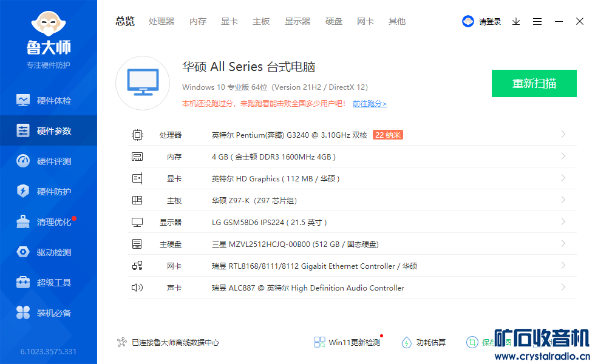Switch to the 其他 tab

click(x=397, y=21)
